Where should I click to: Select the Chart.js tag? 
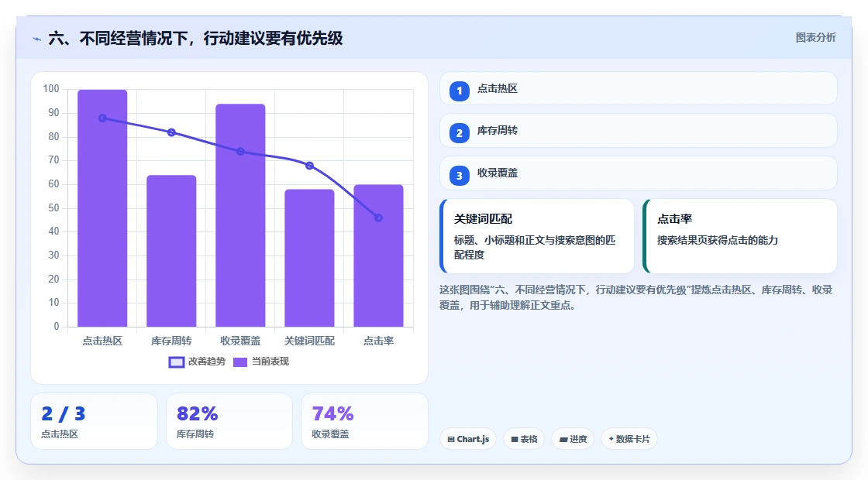pos(468,439)
